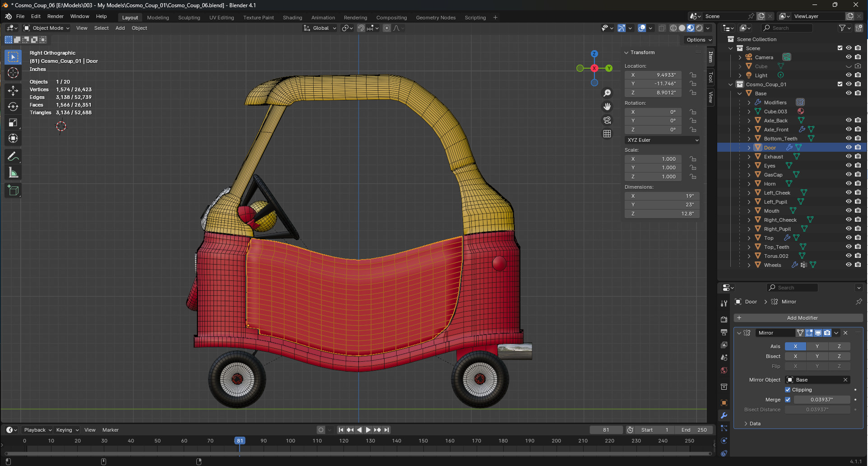Open the Global orientation dropdown
Screen dimensions: 868x466
pos(320,28)
